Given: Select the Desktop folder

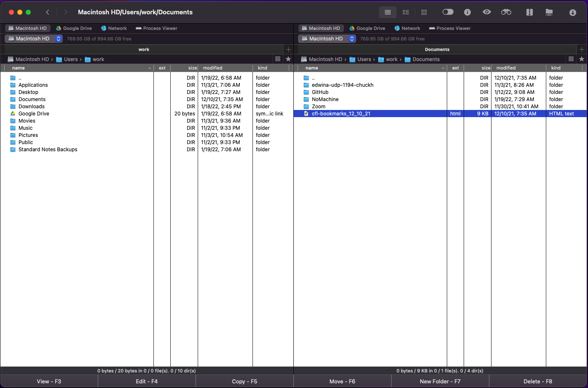Looking at the screenshot, I should click(x=147, y=92).
